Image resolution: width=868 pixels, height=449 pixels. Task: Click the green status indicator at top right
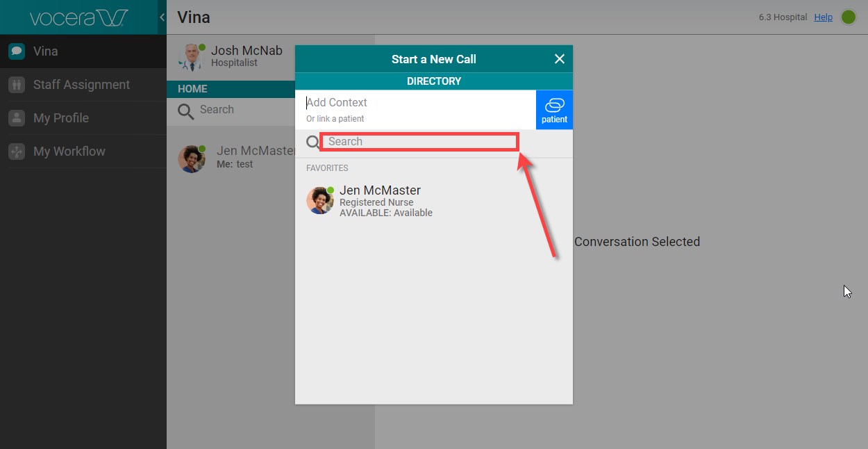849,17
